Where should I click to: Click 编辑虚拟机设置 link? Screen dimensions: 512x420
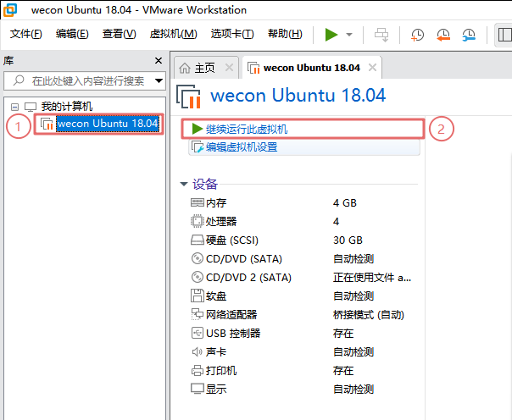click(x=241, y=147)
